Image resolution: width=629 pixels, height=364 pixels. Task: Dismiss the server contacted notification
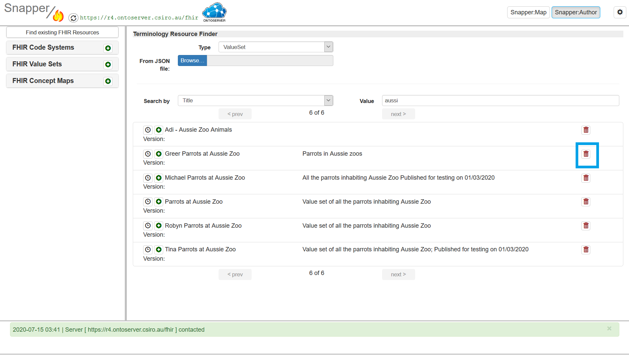[609, 329]
